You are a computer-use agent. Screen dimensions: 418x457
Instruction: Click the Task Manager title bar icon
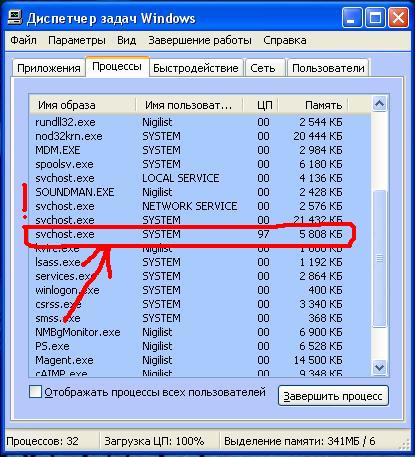(15, 17)
